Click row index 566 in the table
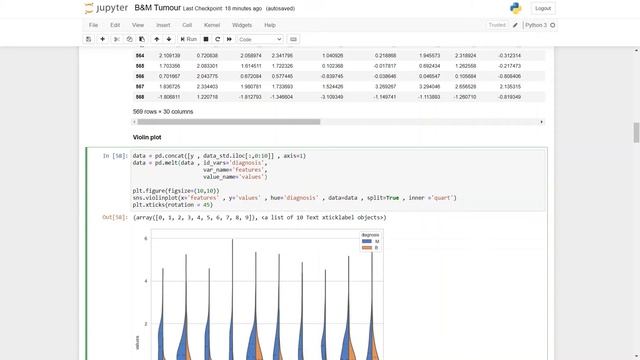This screenshot has height=360, width=640. (140, 76)
